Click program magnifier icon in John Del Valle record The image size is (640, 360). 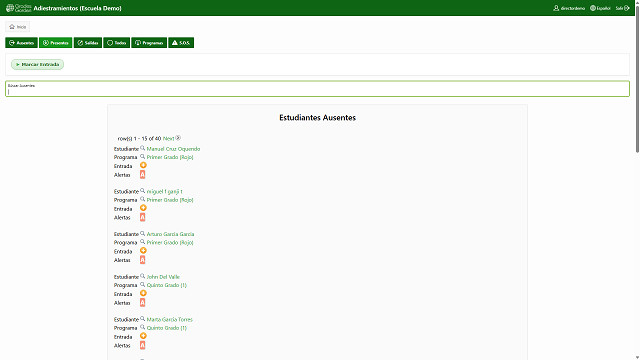click(x=142, y=284)
